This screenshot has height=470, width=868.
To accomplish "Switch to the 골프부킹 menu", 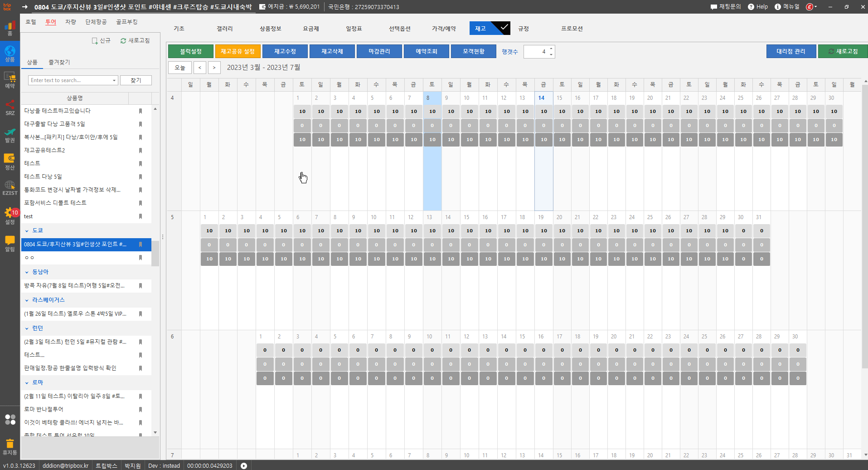I will [126, 22].
